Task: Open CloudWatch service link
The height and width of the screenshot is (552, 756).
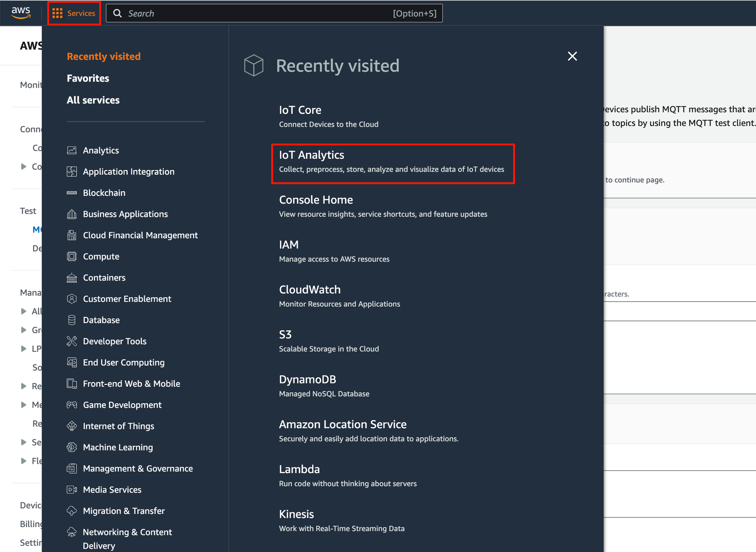Action: tap(309, 289)
